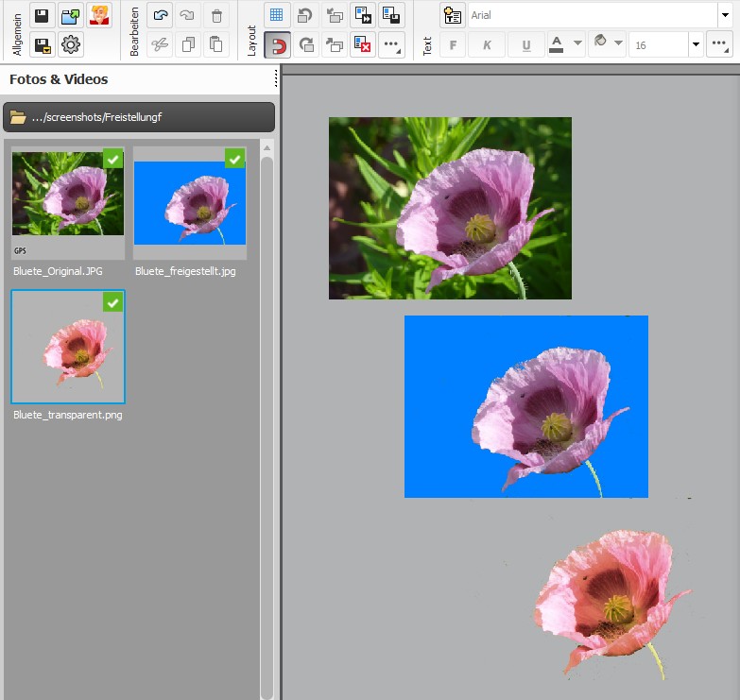Open the Arial font dropdown
This screenshot has width=740, height=700.
(723, 15)
